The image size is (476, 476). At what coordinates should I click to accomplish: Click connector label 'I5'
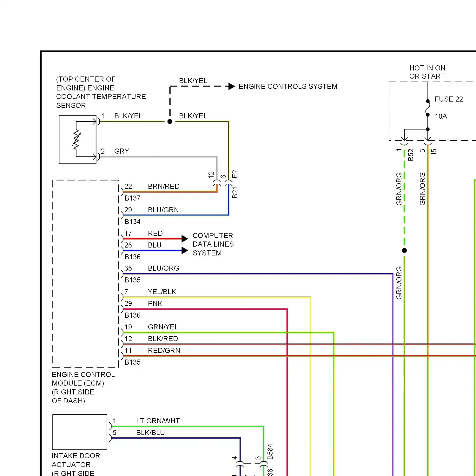coord(434,151)
